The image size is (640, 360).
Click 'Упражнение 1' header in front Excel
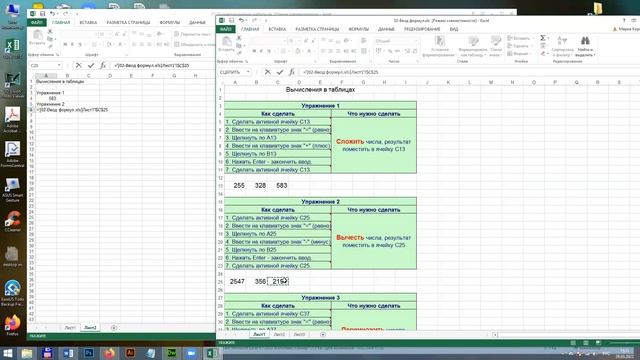pos(320,106)
